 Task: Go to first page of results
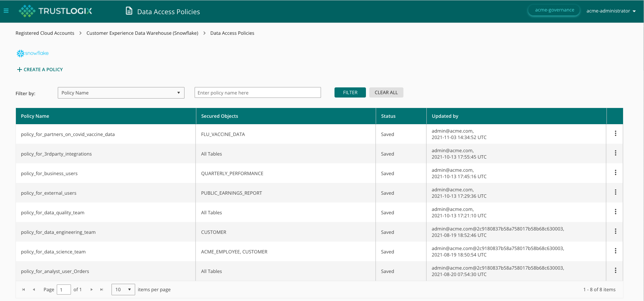[x=23, y=290]
